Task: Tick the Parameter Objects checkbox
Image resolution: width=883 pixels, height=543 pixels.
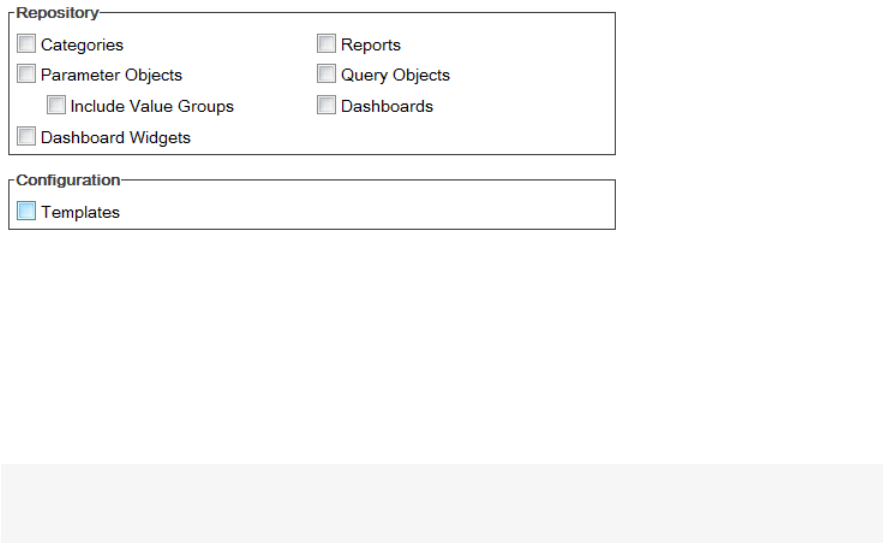Action: (26, 74)
